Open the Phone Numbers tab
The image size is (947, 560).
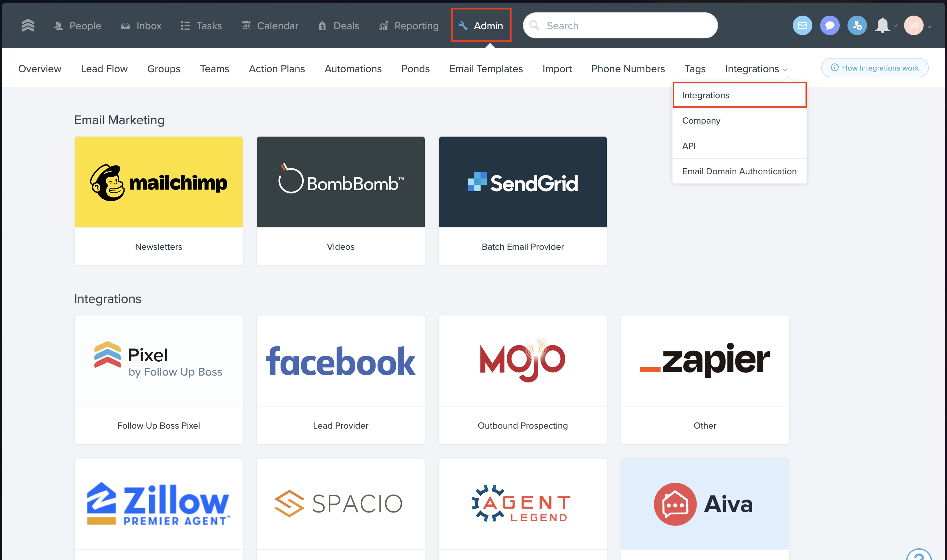click(x=628, y=69)
